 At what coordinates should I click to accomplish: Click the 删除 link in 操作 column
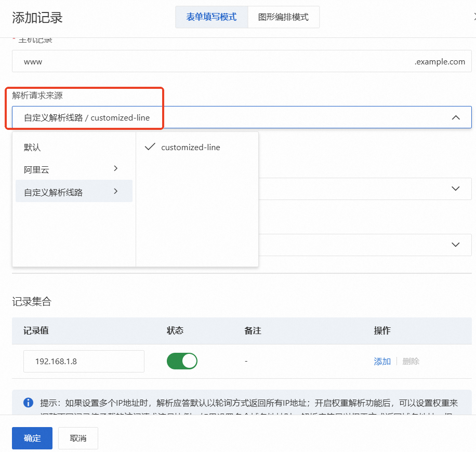[x=411, y=361]
